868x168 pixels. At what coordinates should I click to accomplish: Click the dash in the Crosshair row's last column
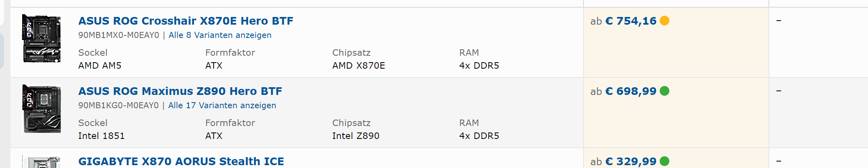(x=779, y=21)
